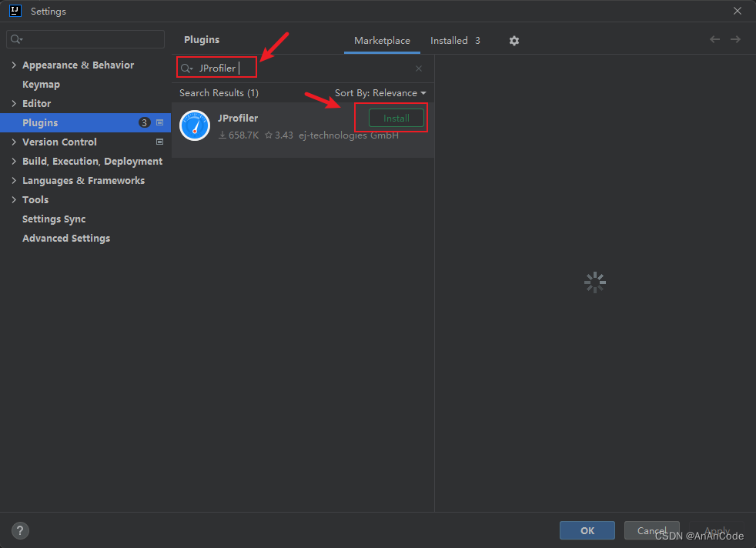This screenshot has width=756, height=548.
Task: Expand the Languages & Frameworks section
Action: (15, 181)
